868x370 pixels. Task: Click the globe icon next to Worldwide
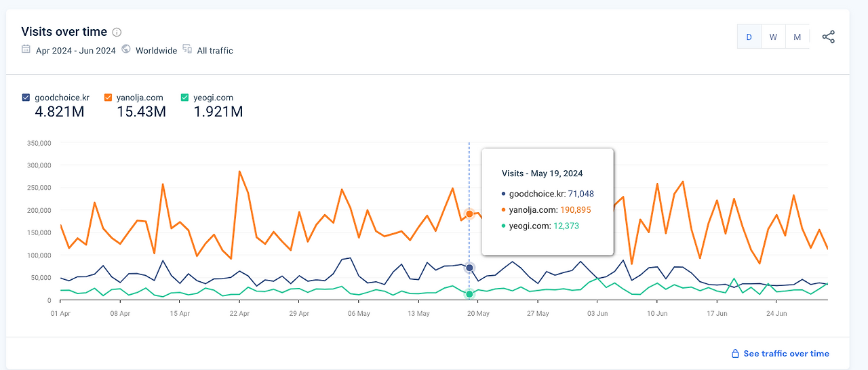tap(126, 49)
